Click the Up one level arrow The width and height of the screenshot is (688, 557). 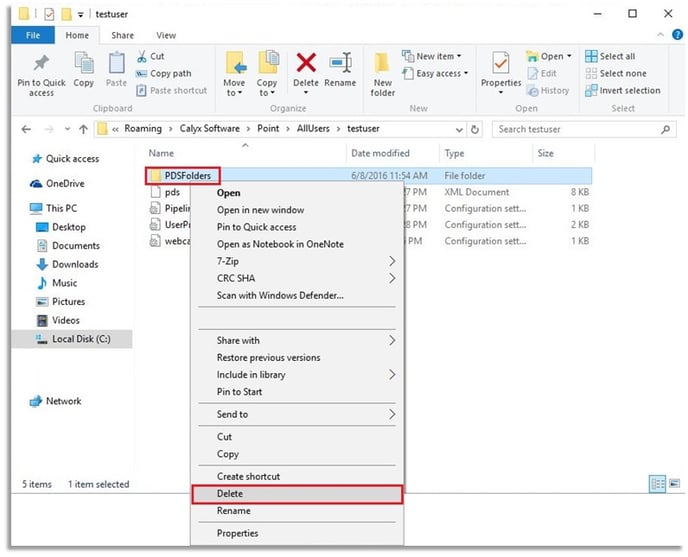83,129
